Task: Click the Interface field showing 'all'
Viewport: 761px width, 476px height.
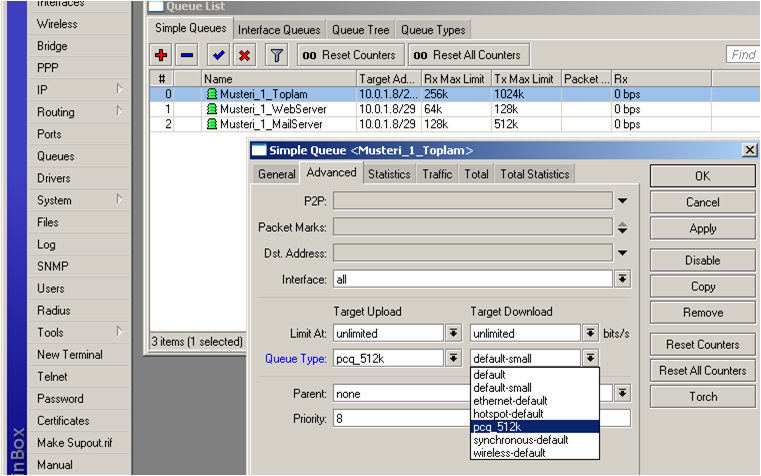Action: tap(472, 279)
